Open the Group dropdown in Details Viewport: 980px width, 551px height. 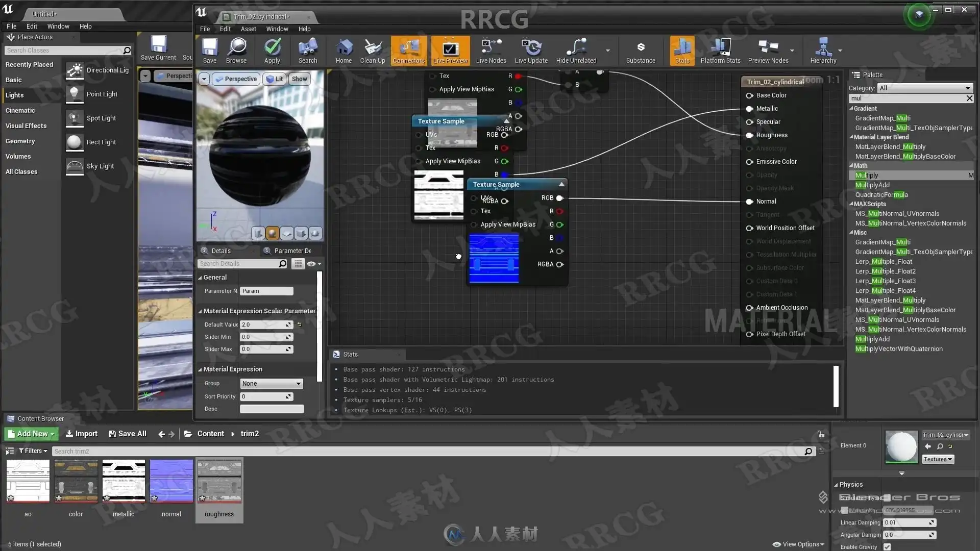[x=272, y=384]
